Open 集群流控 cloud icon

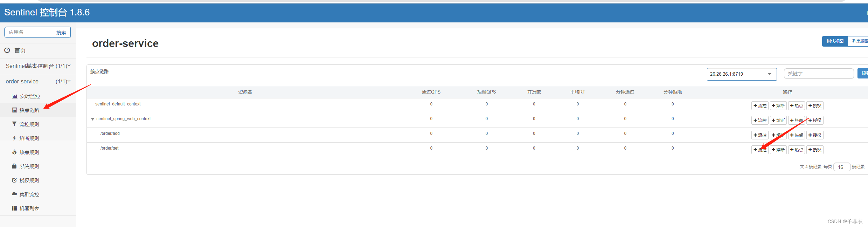coord(14,194)
